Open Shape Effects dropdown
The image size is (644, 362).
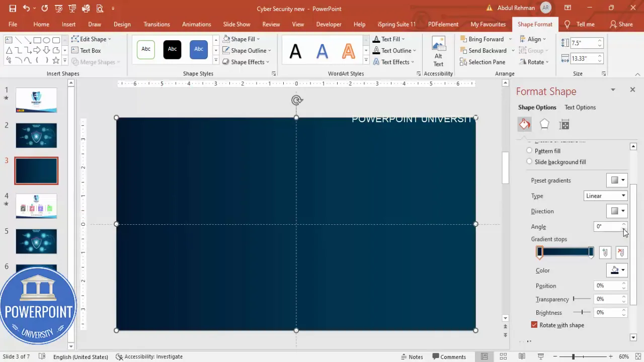click(x=246, y=62)
